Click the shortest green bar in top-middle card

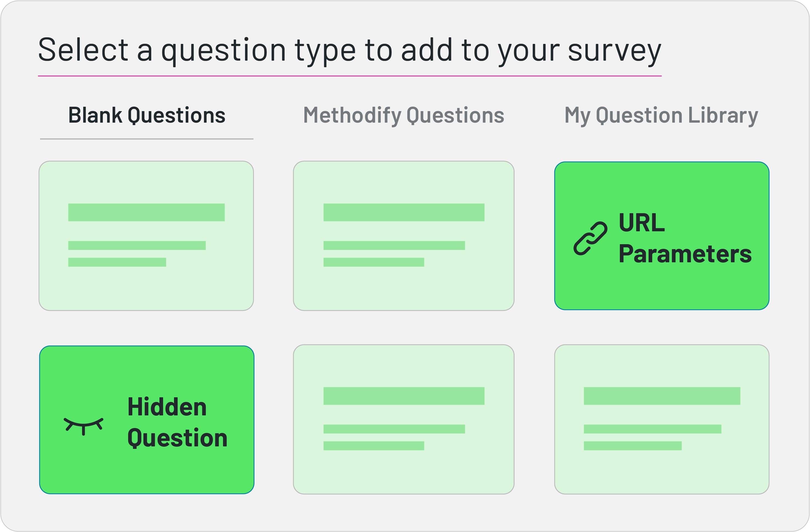(x=373, y=262)
